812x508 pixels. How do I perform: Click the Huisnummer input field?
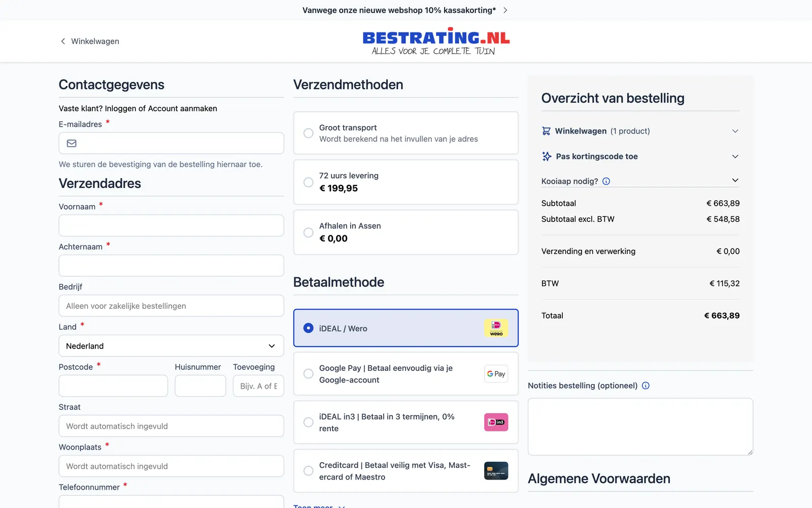point(200,386)
